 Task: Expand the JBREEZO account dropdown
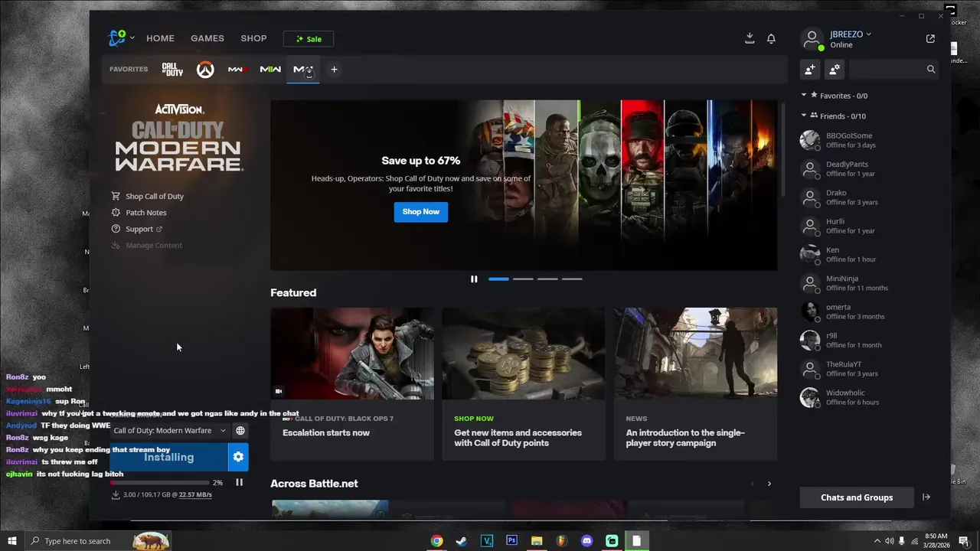pos(851,34)
